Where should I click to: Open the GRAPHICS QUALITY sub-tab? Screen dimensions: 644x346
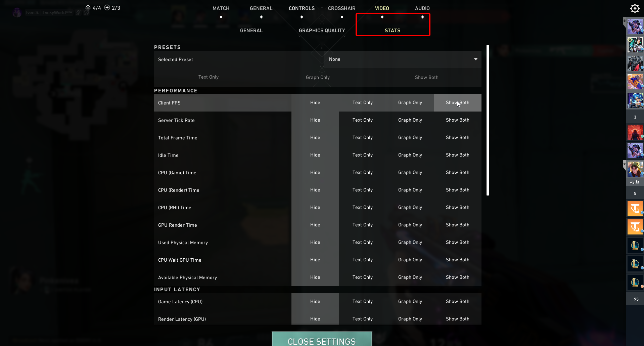tap(322, 31)
